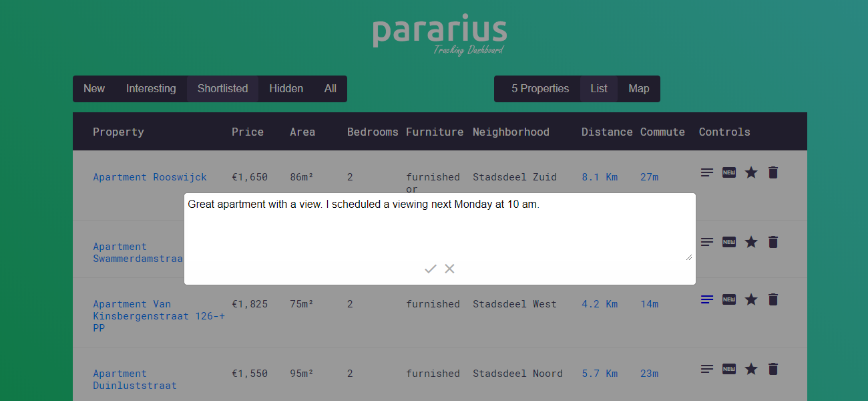
Task: Star the Van Kinsbergenstraat apartment
Action: tap(751, 299)
